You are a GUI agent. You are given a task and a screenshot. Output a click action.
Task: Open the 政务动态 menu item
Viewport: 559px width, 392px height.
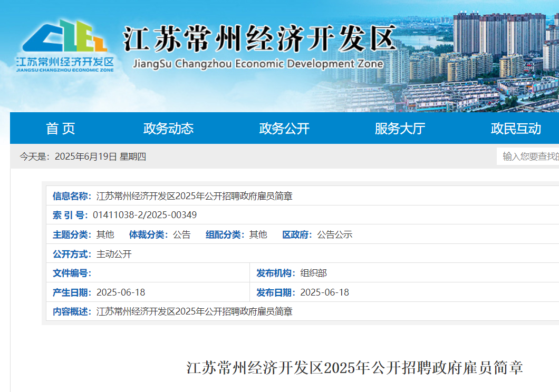[168, 129]
